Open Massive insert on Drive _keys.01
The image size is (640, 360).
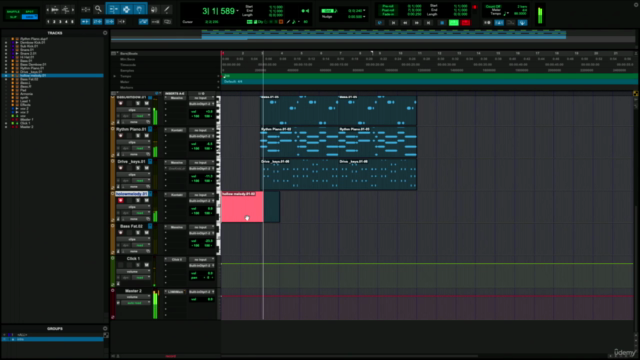point(176,162)
